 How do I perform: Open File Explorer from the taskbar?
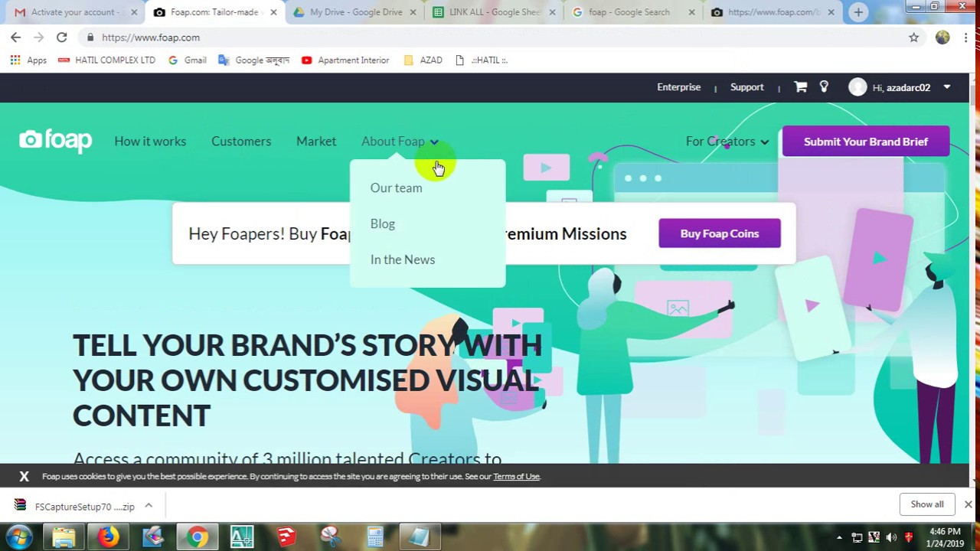point(64,537)
